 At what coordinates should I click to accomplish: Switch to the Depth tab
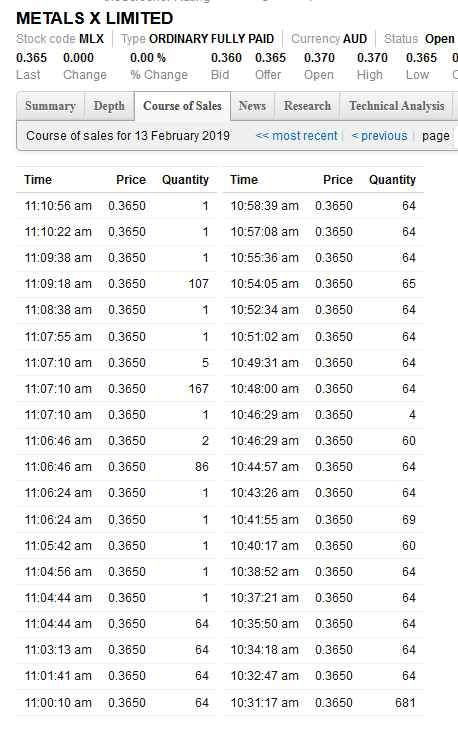(x=109, y=106)
